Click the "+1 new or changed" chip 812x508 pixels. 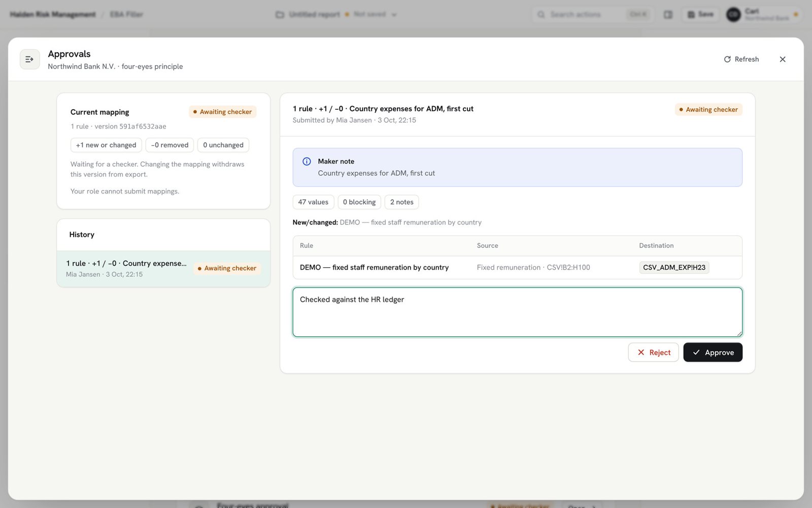[x=106, y=145]
